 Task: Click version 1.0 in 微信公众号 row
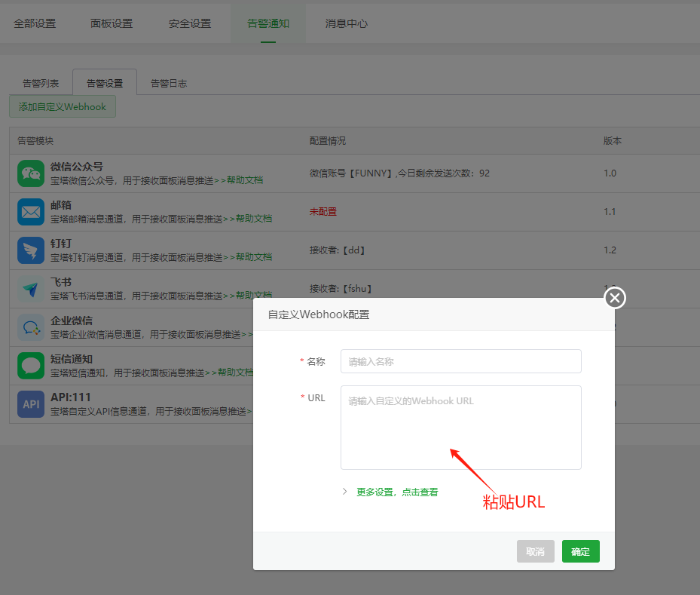coord(610,173)
